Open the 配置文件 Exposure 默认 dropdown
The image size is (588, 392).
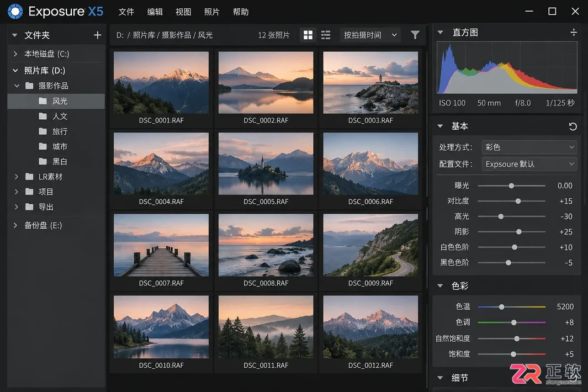pos(529,164)
